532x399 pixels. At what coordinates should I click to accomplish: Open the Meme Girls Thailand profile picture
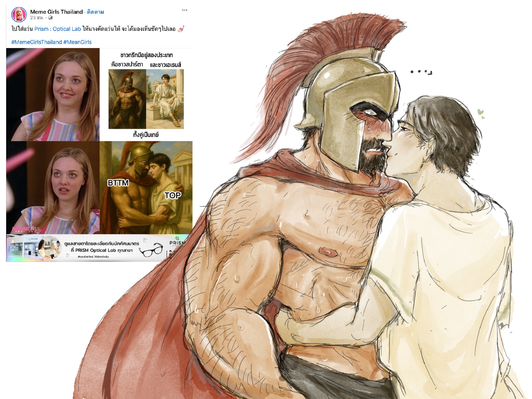(x=19, y=15)
